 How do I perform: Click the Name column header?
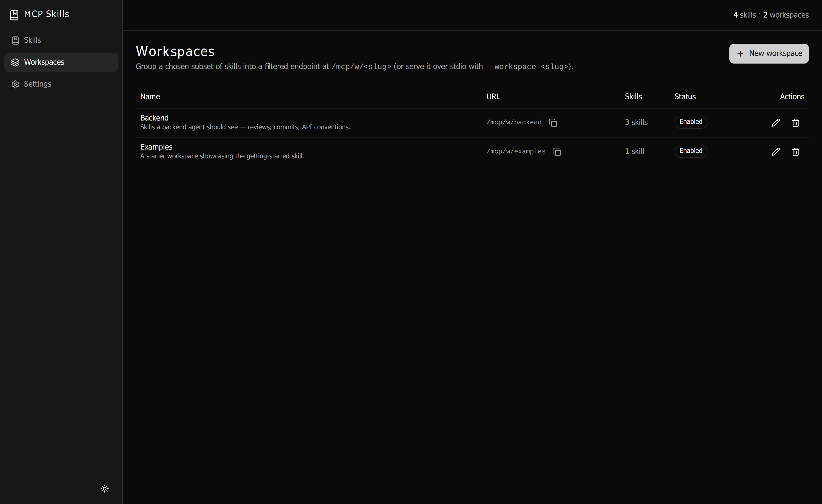[x=150, y=97]
